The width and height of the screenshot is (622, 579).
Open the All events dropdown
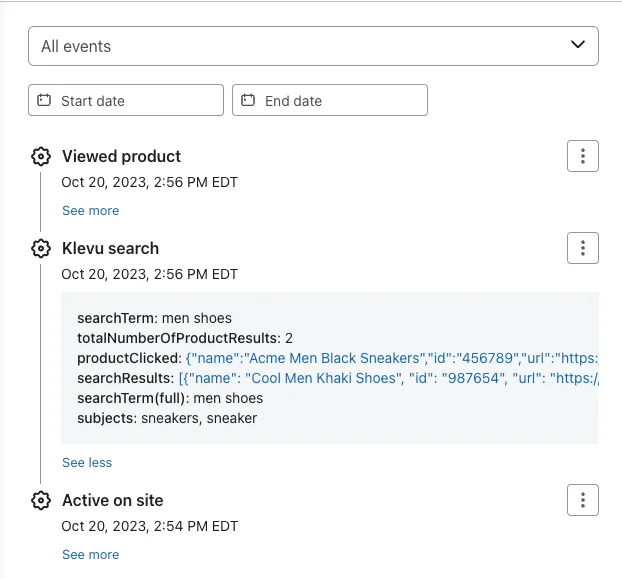[x=313, y=46]
